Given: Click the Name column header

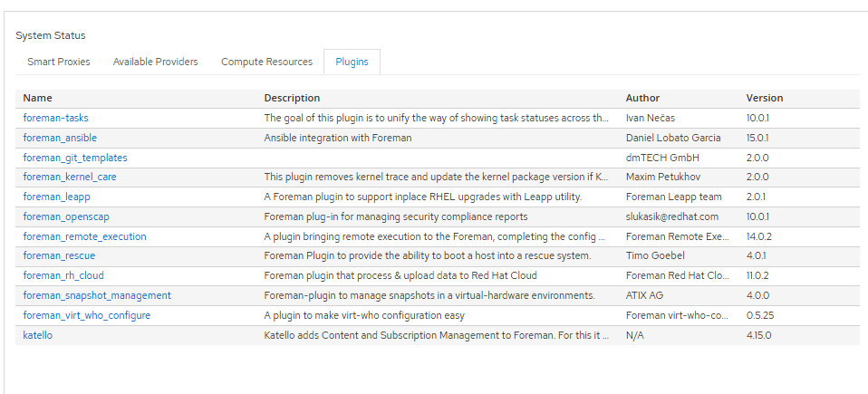Looking at the screenshot, I should (x=38, y=98).
